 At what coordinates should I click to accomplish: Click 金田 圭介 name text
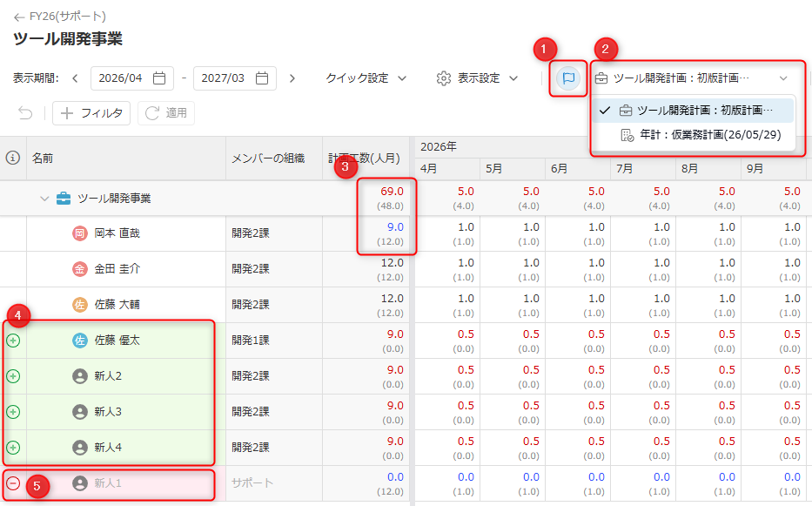117,269
